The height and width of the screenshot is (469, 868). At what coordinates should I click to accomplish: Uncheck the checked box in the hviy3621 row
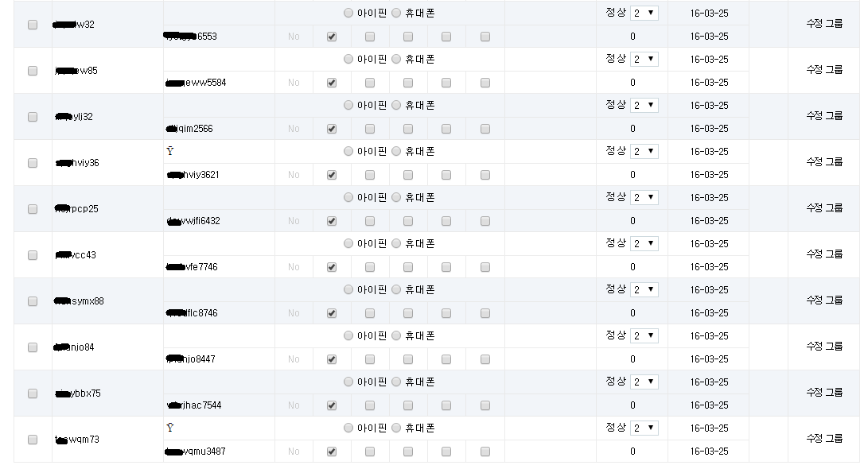[332, 175]
